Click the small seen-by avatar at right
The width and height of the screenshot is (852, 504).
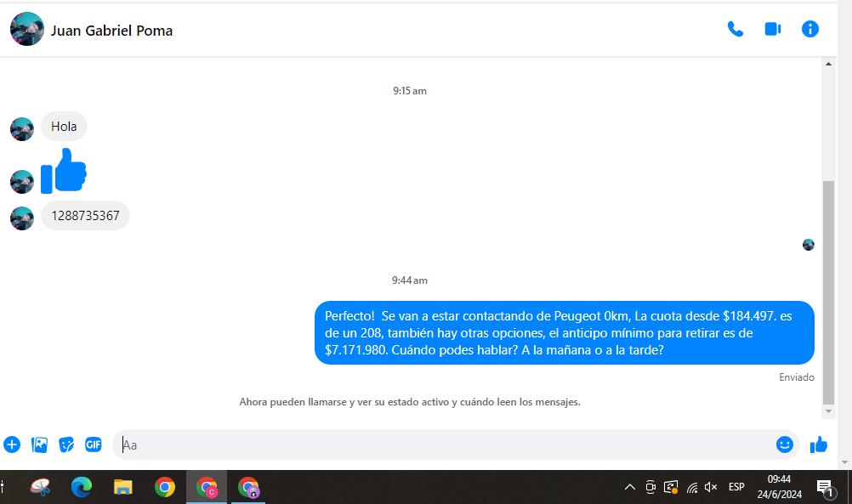click(x=809, y=245)
